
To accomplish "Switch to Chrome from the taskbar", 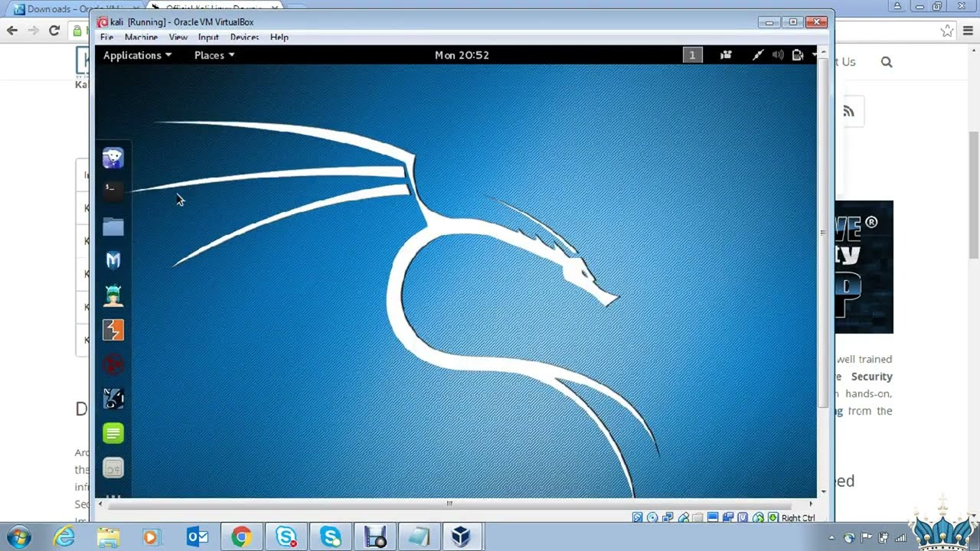I will coord(242,537).
